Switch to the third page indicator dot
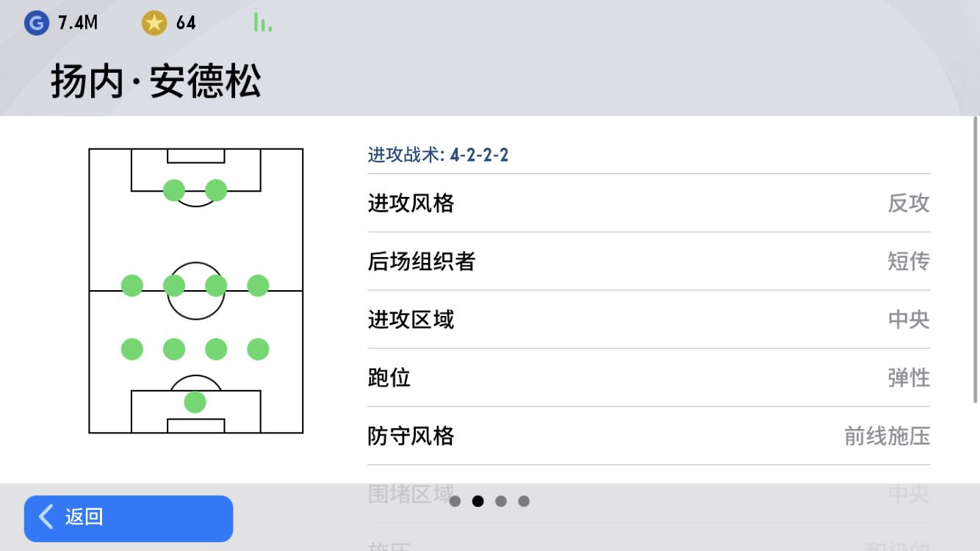The image size is (980, 551). click(501, 501)
